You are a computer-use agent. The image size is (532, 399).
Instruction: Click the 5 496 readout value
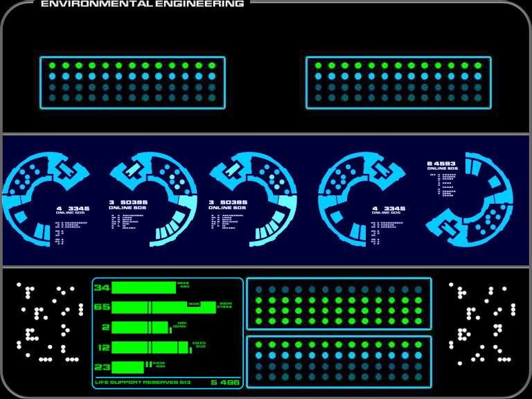pyautogui.click(x=225, y=382)
